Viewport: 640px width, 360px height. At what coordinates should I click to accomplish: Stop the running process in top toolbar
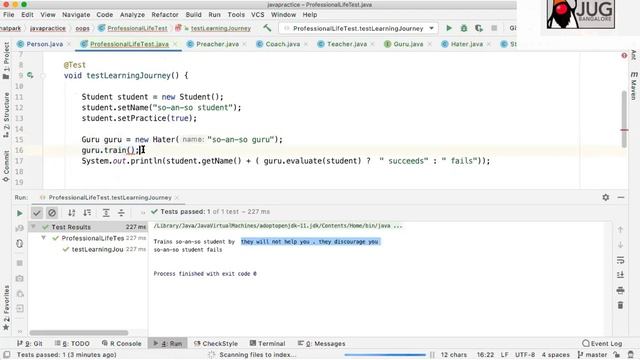[494, 28]
